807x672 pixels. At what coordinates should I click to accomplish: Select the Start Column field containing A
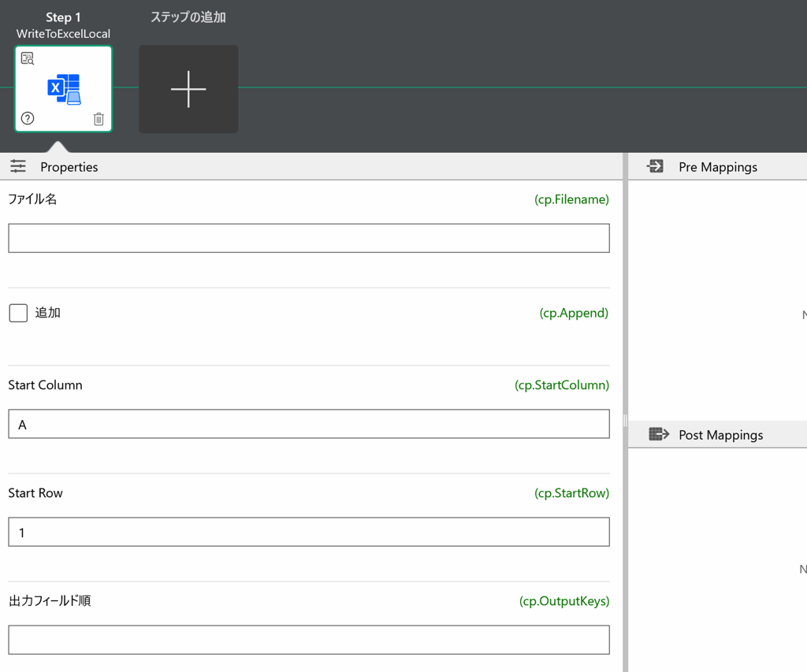coord(308,424)
